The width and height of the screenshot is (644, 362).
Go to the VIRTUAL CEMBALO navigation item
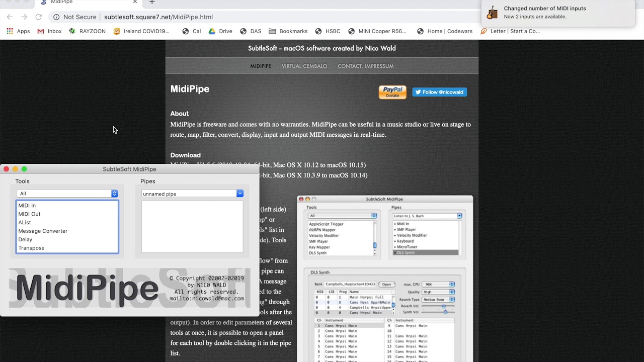click(304, 66)
